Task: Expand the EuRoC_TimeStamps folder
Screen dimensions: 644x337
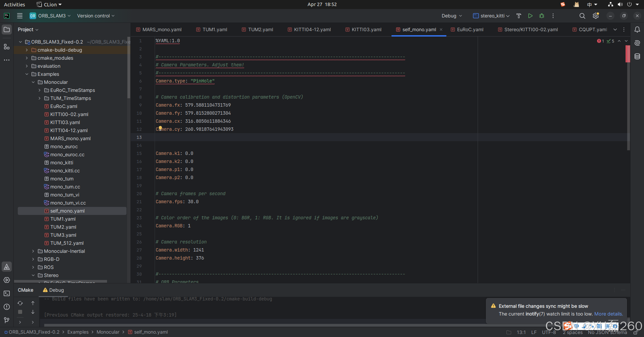Action: [x=40, y=90]
